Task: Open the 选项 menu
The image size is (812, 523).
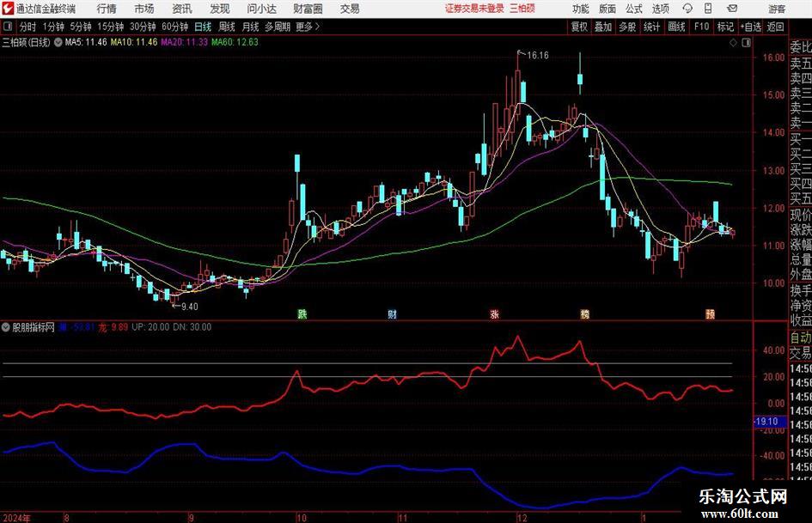Action: (661, 9)
